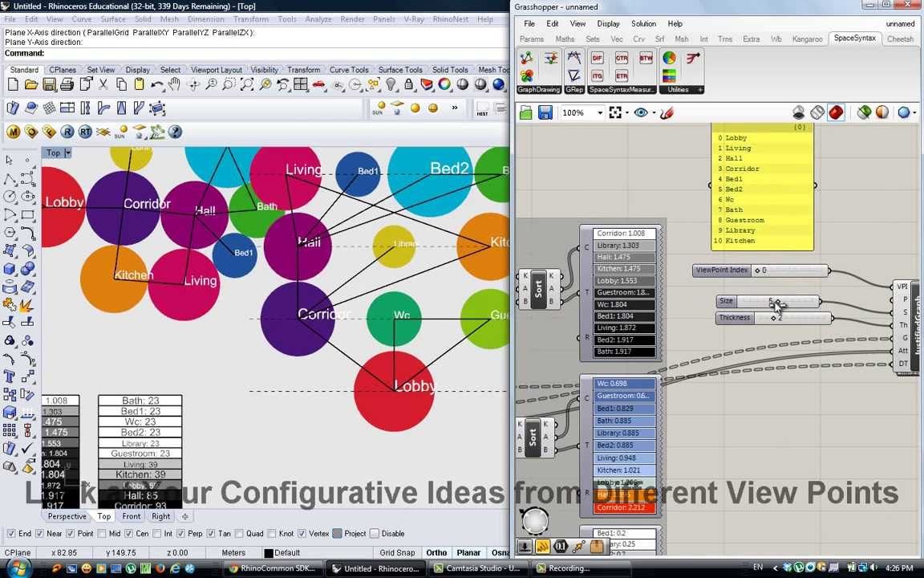Screen dimensions: 924x578
Task: Open the Params component tab
Action: [532, 39]
